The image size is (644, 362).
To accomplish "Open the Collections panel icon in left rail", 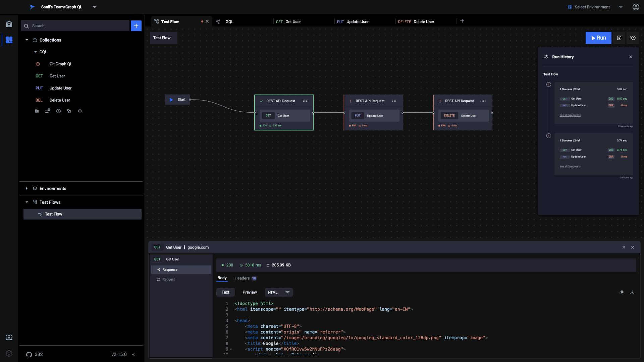I will pyautogui.click(x=9, y=40).
